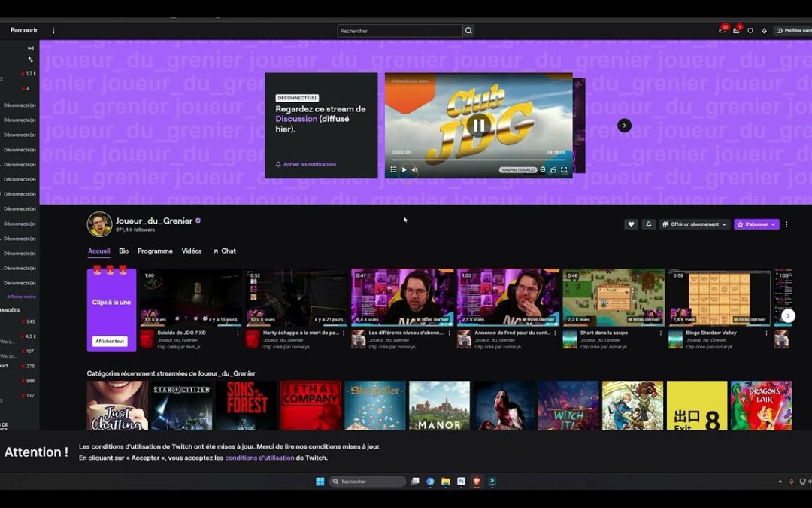Mute the video with the speaker icon

(415, 169)
